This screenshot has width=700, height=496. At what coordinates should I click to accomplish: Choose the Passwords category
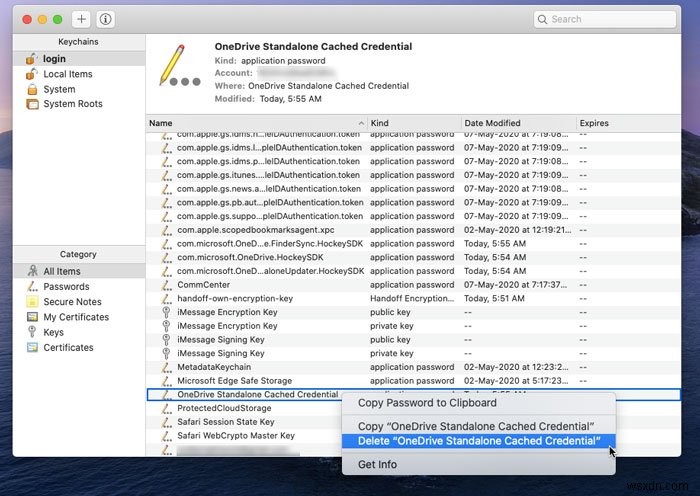click(x=79, y=286)
